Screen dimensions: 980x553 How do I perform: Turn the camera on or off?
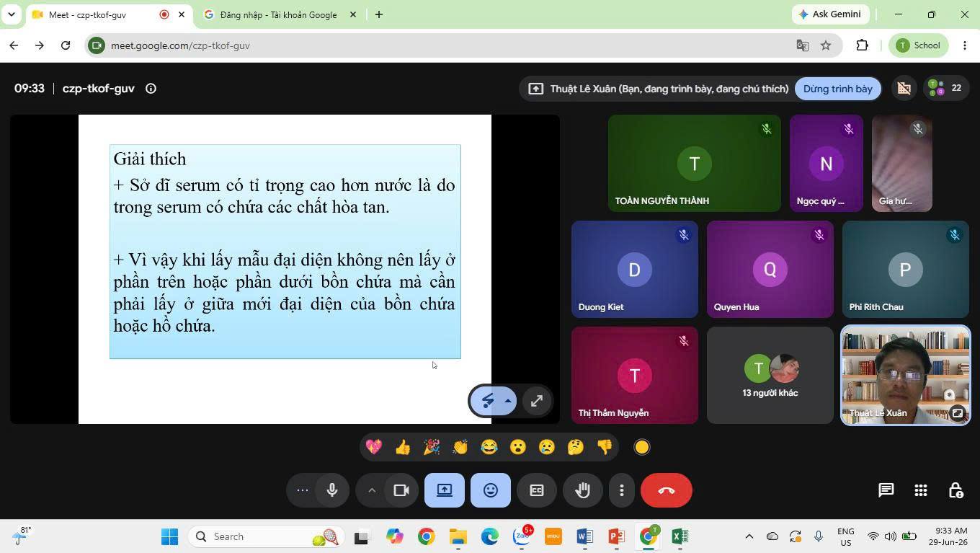[x=401, y=490]
